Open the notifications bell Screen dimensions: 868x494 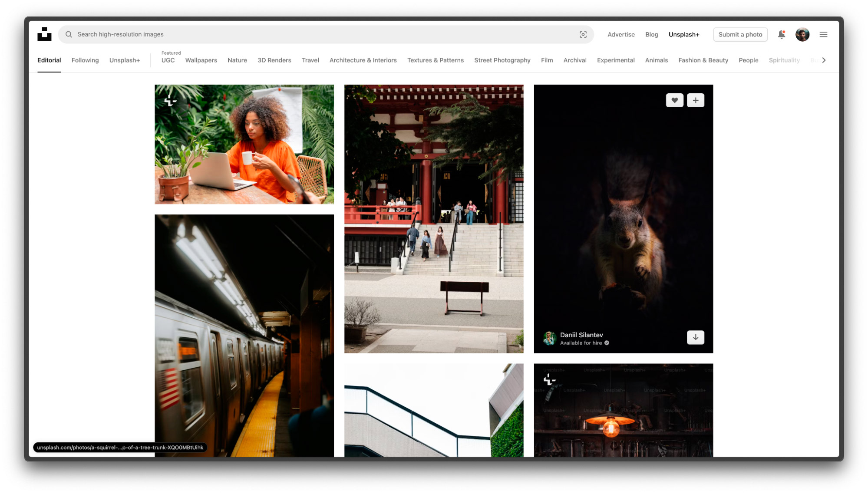781,34
